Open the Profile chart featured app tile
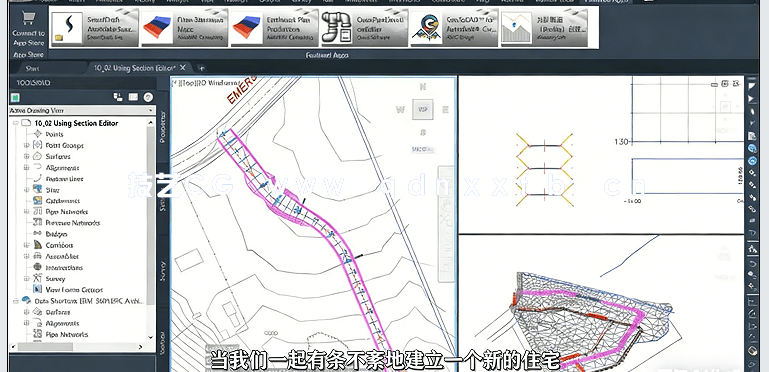The image size is (769, 372). 544,28
